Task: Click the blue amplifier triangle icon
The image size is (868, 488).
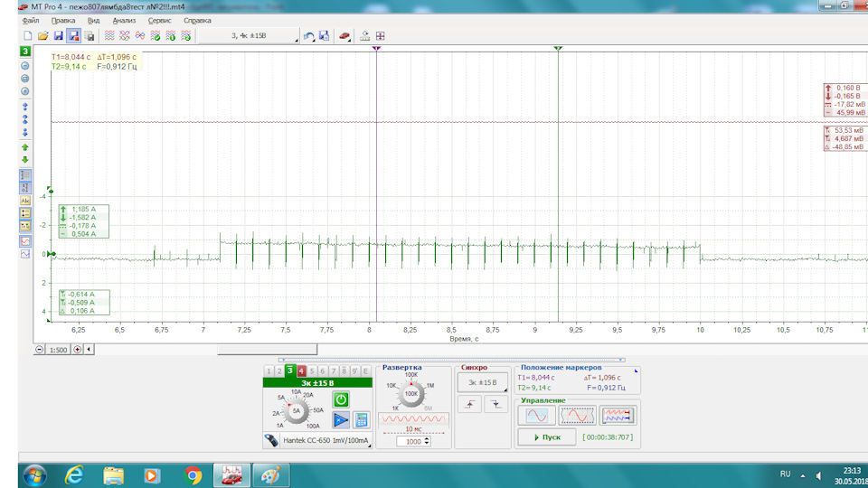Action: [x=341, y=419]
